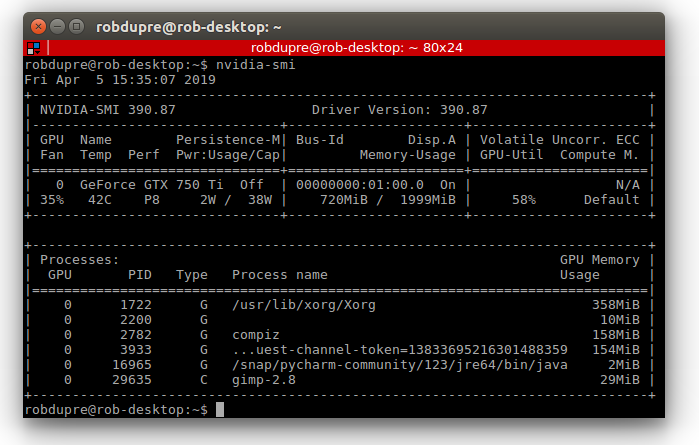Click the Persistence-M column header

click(x=228, y=140)
